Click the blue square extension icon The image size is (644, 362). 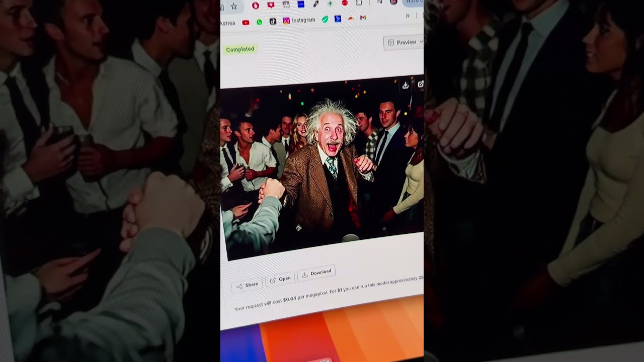coord(301,4)
